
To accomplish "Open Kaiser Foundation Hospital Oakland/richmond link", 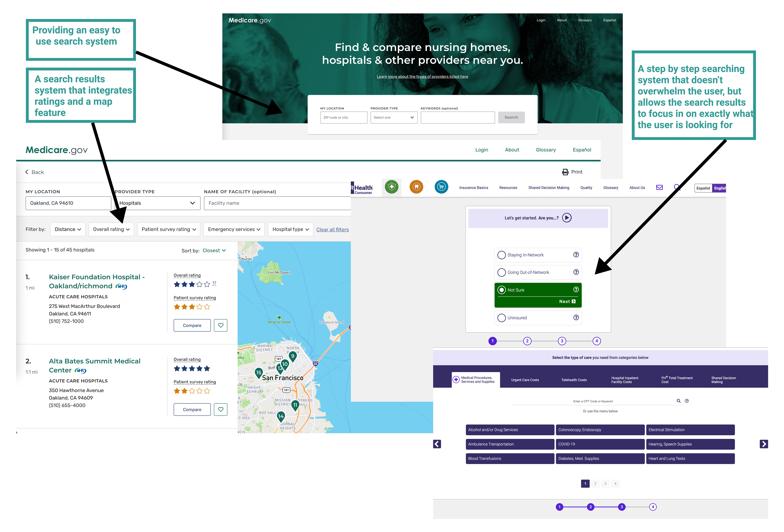I will tap(97, 281).
